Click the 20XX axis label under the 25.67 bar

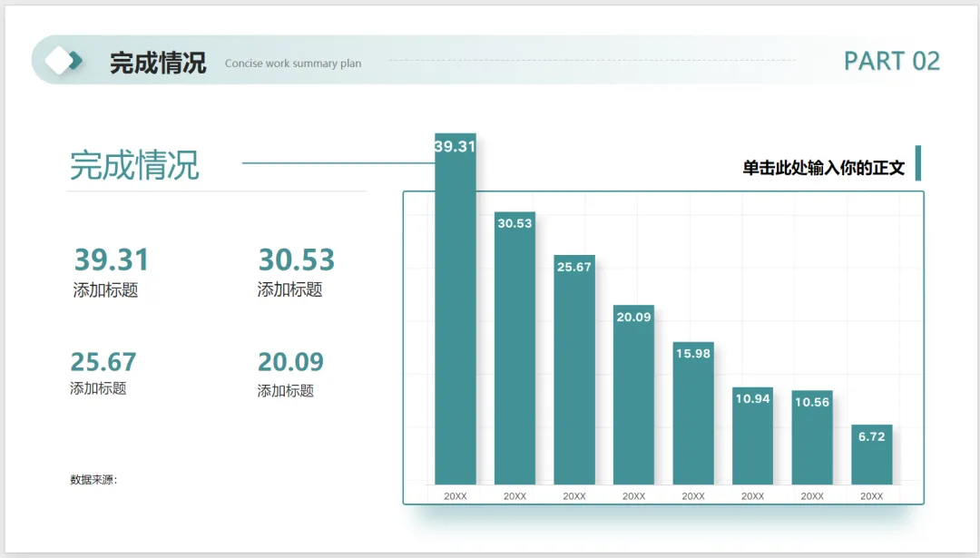(573, 496)
